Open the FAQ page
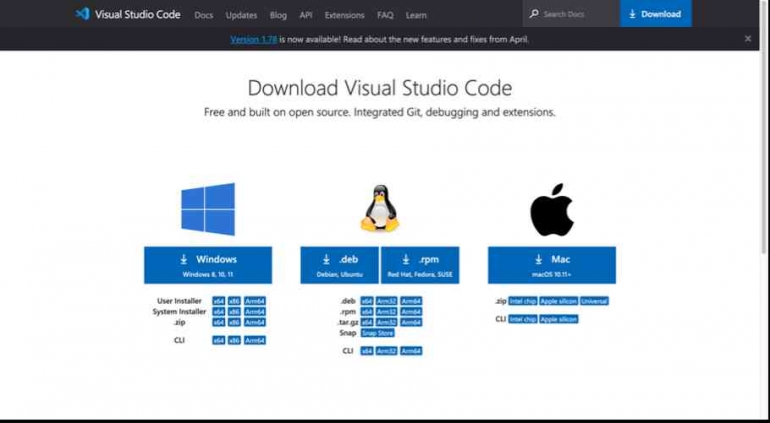 [x=385, y=15]
